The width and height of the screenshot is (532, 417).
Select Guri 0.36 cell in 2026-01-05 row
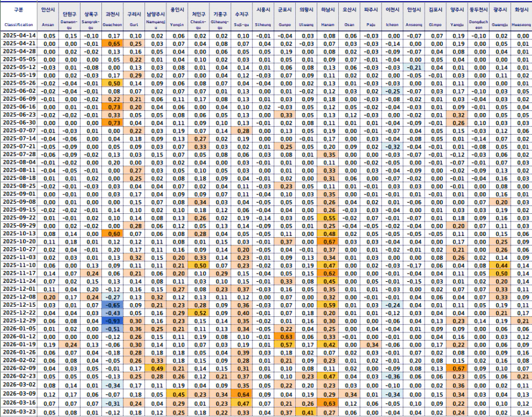134,328
